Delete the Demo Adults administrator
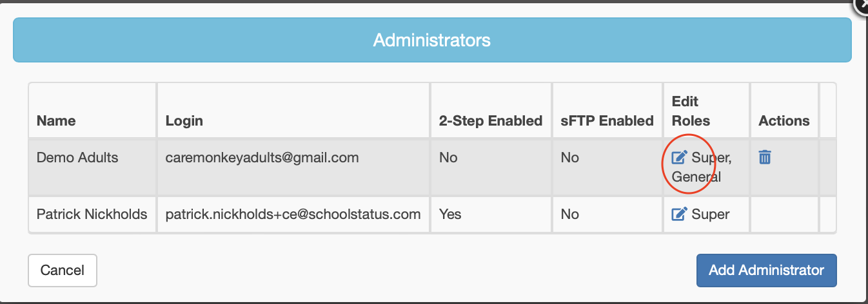Viewport: 868px width, 304px height. pos(765,157)
